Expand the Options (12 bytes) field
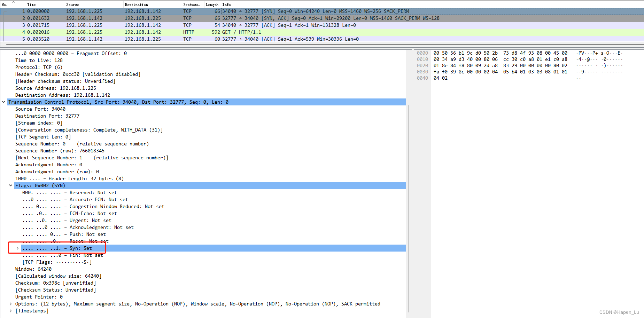Screen dimensions: 644x318 10,304
